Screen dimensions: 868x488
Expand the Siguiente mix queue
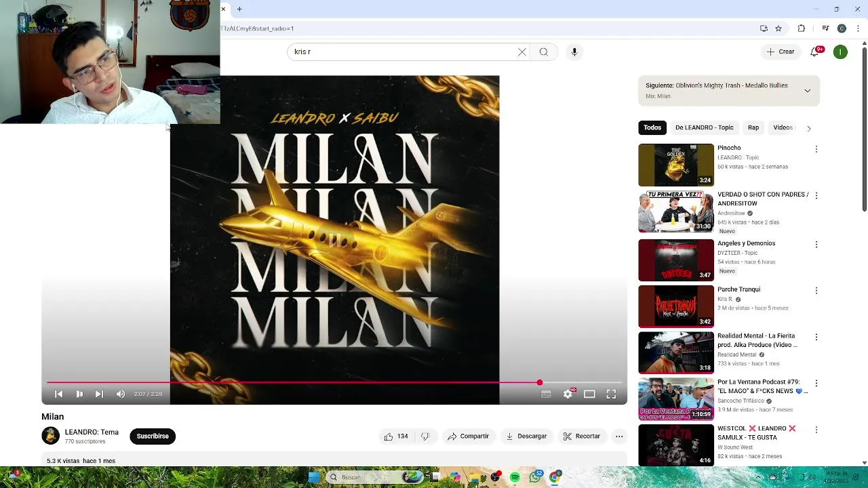[x=807, y=90]
